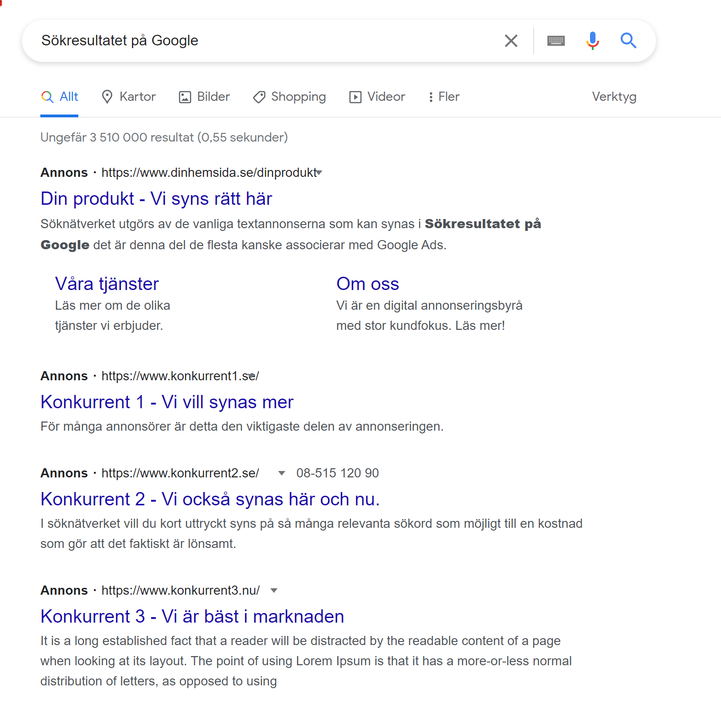721x728 pixels.
Task: Click 'Läs mer om de olika tjänster' description
Action: (x=112, y=316)
